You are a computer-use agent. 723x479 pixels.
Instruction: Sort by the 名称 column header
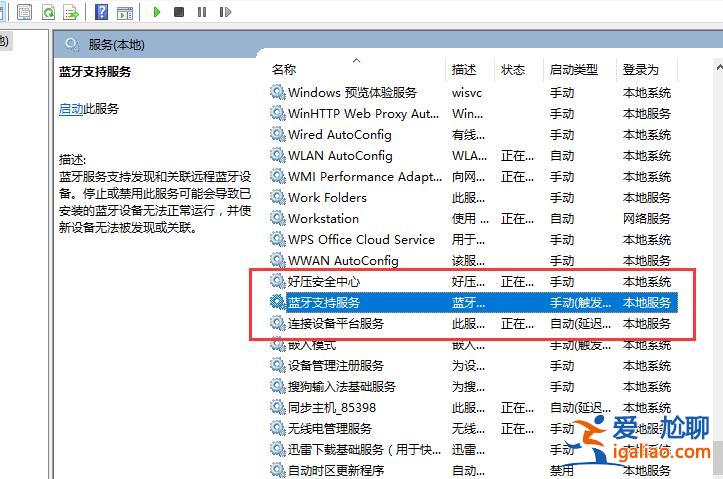tap(284, 70)
